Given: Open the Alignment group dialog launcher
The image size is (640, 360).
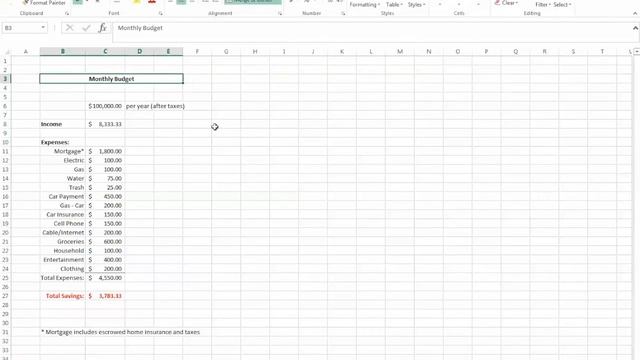Looking at the screenshot, I should [x=280, y=13].
